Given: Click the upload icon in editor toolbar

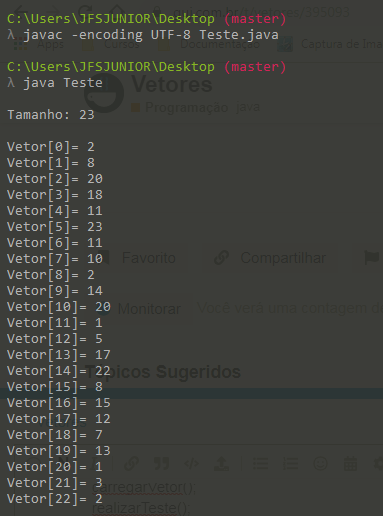Looking at the screenshot, I should point(221,463).
